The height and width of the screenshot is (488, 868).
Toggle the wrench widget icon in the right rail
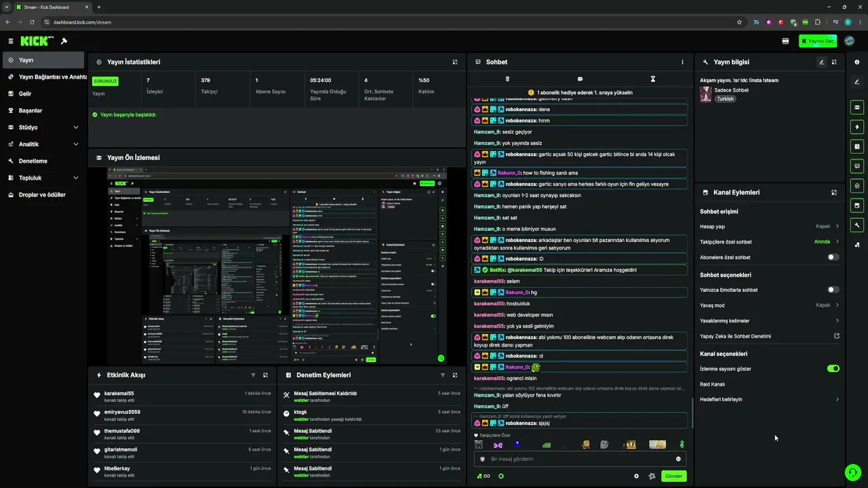(857, 225)
